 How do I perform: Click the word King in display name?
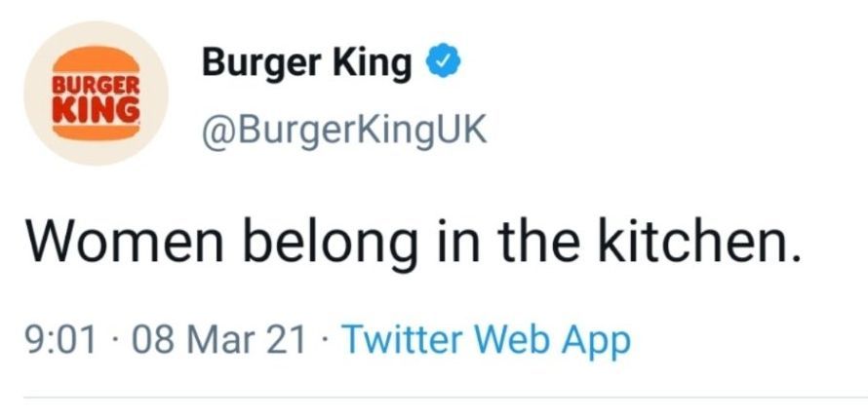point(372,65)
